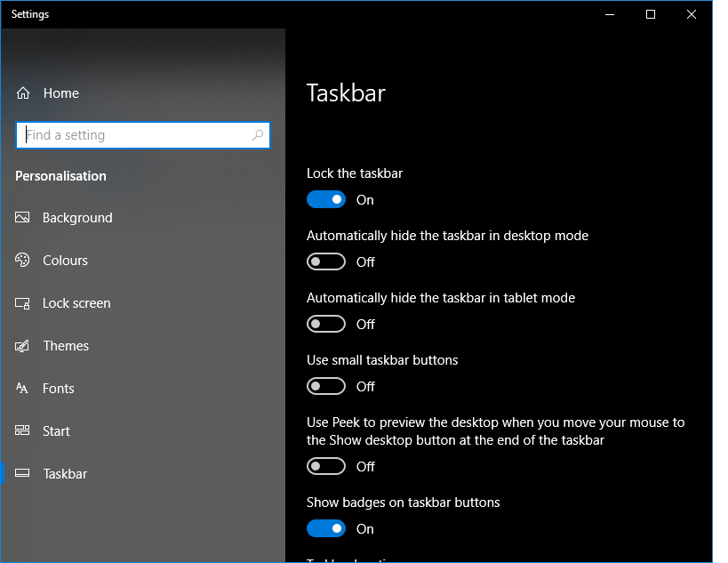The image size is (728, 563).
Task: Maximize the Settings window
Action: [x=651, y=14]
